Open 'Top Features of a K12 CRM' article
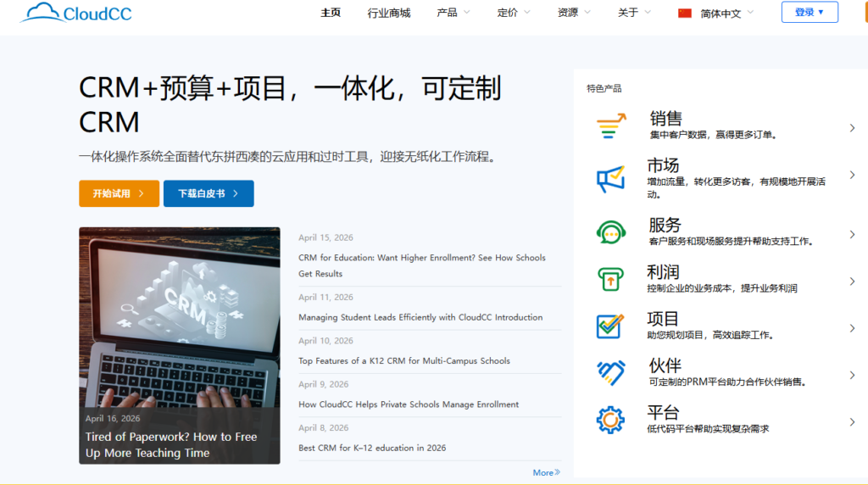Image resolution: width=868 pixels, height=485 pixels. point(404,360)
